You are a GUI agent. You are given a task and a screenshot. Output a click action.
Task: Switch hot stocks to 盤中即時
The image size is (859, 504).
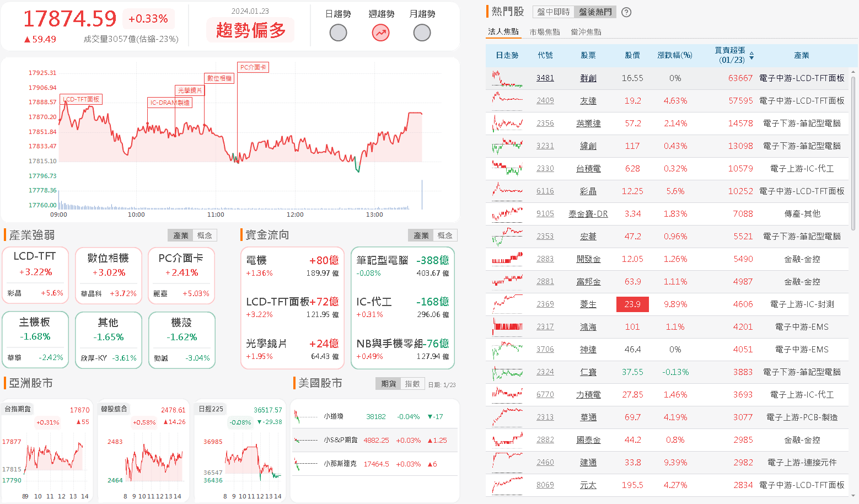point(553,12)
